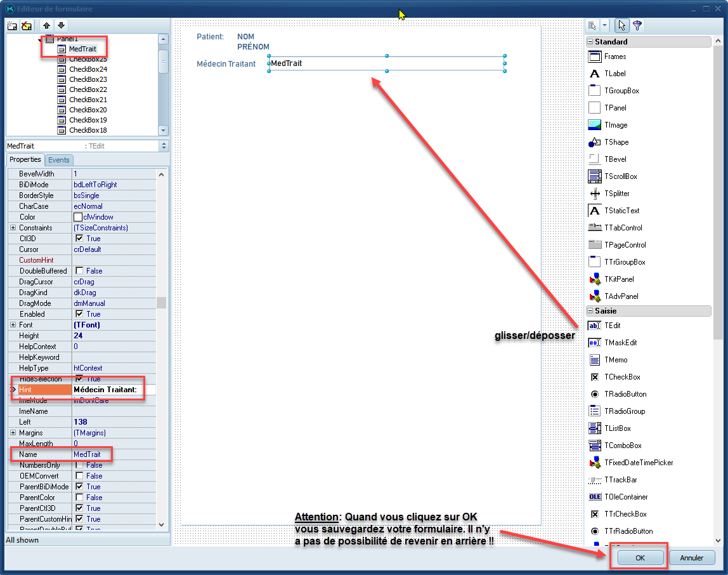
Task: Collapse the Standard palette category
Action: [590, 42]
